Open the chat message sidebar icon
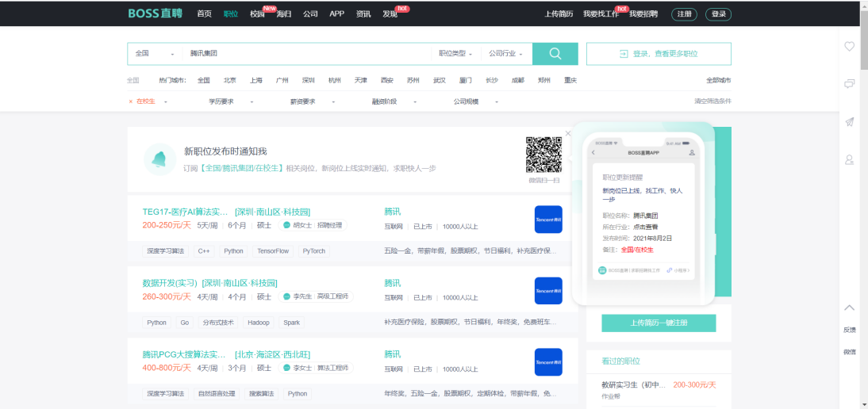The image size is (868, 409). click(x=849, y=84)
